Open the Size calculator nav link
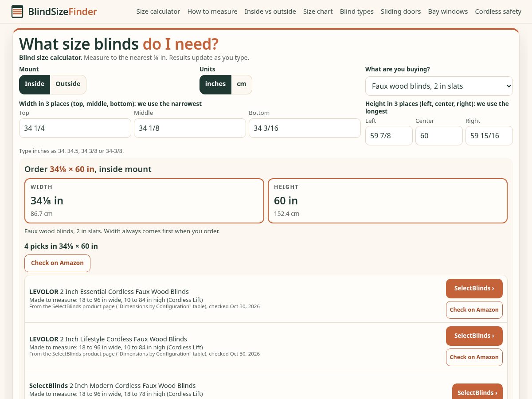Viewport: 532px width, 399px height. tap(158, 12)
